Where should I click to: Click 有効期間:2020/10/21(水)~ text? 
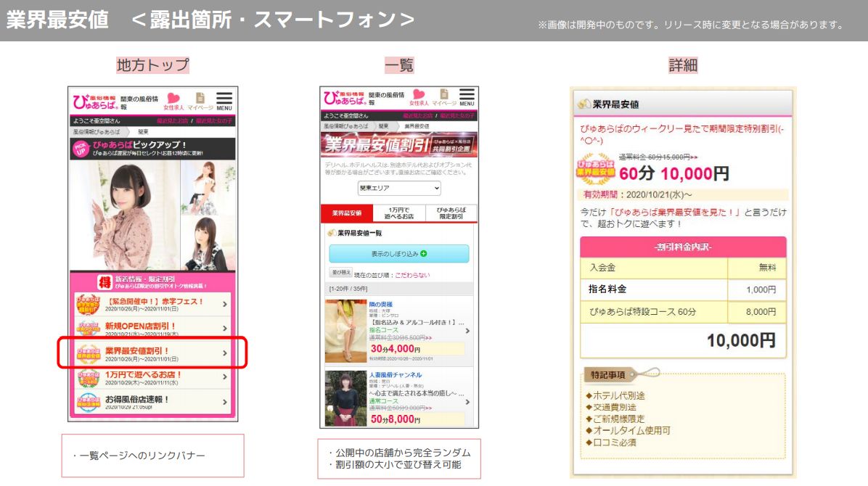637,194
